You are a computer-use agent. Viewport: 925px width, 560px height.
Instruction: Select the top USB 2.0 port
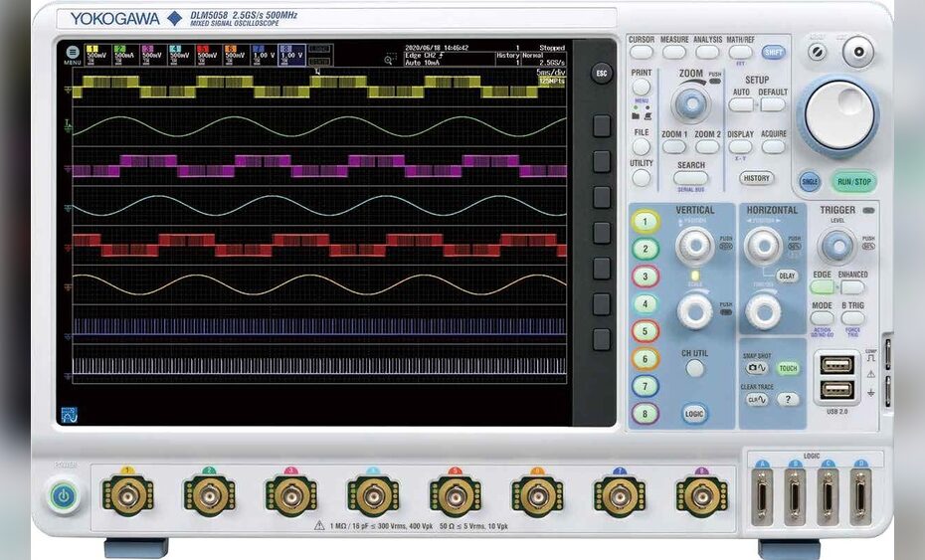point(837,365)
